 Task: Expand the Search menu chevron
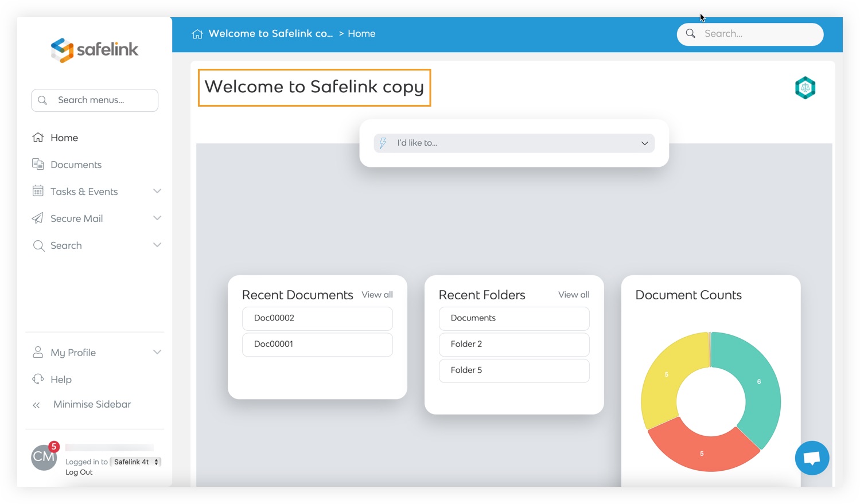[157, 245]
